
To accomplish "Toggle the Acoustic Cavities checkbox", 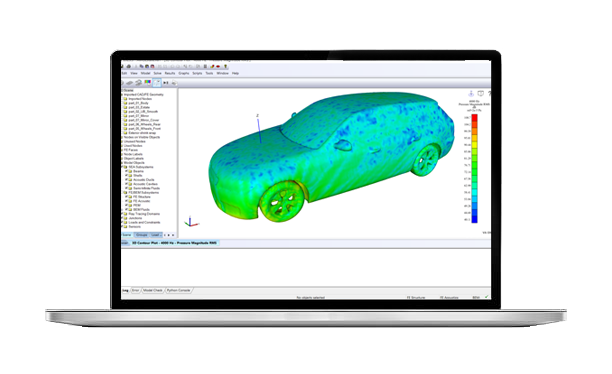I will (x=126, y=184).
